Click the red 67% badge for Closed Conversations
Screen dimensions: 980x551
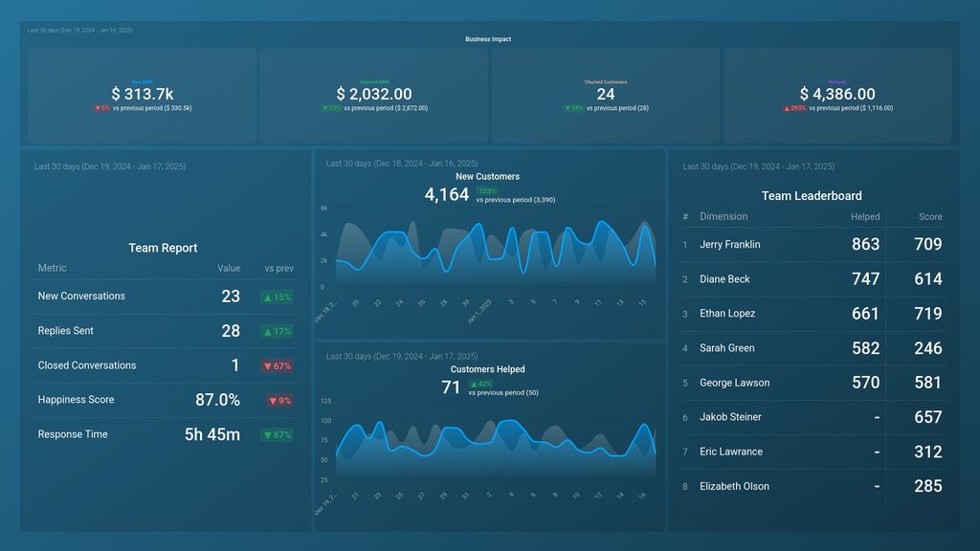coord(277,366)
